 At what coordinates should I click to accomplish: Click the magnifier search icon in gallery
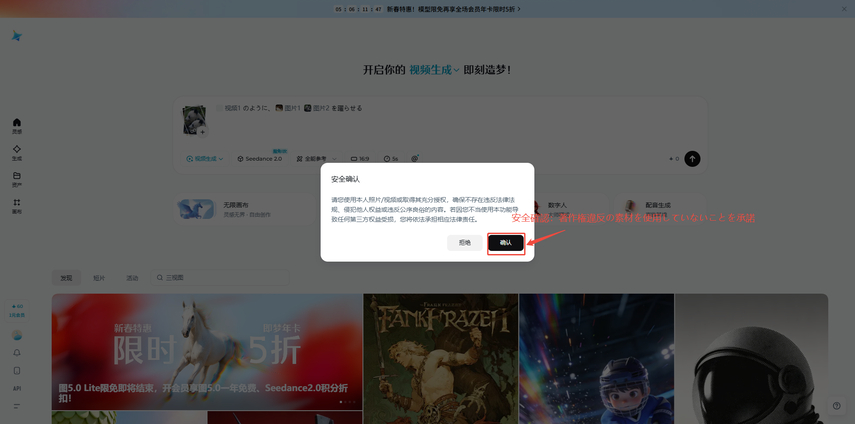[160, 278]
